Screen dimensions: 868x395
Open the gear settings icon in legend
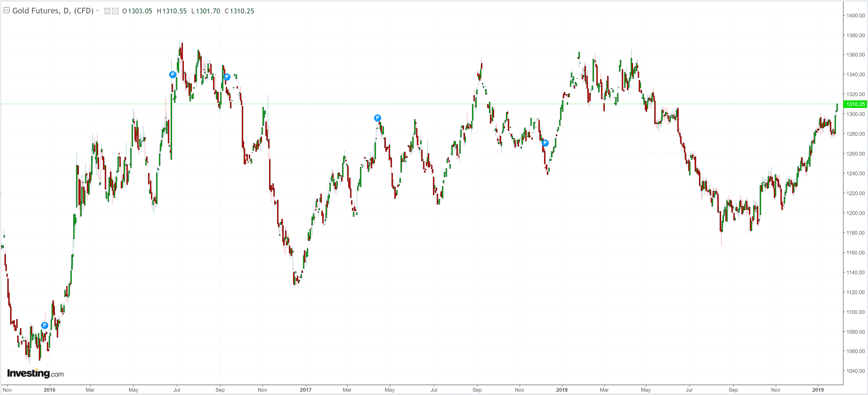coord(115,11)
